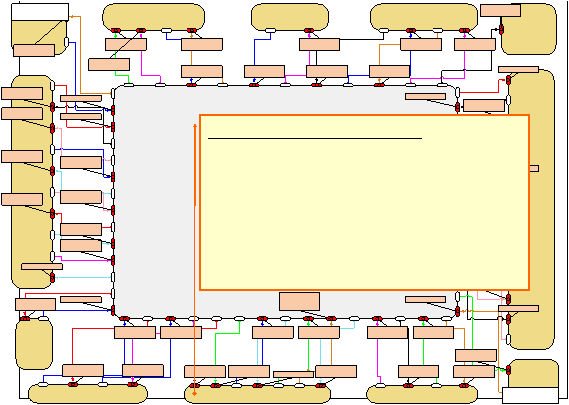Viewport: 569px width, 405px height.
Task: Click the peach box half hidden behind the yellow note
Action: [534, 168]
